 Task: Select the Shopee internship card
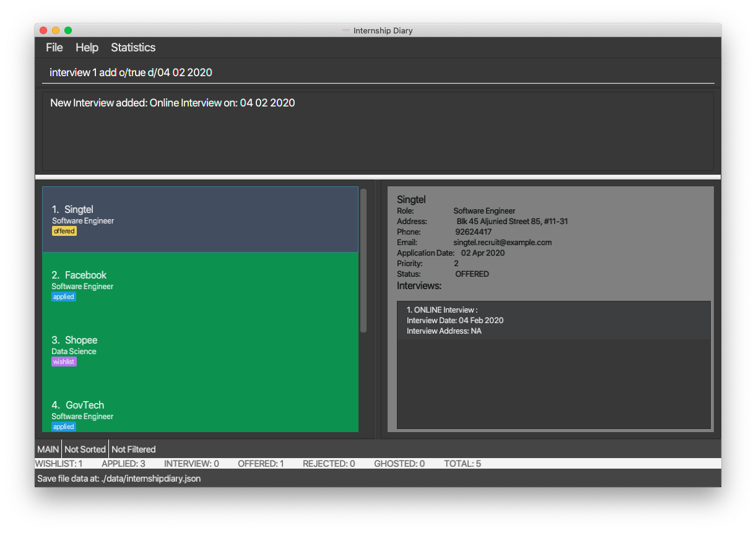tap(200, 350)
